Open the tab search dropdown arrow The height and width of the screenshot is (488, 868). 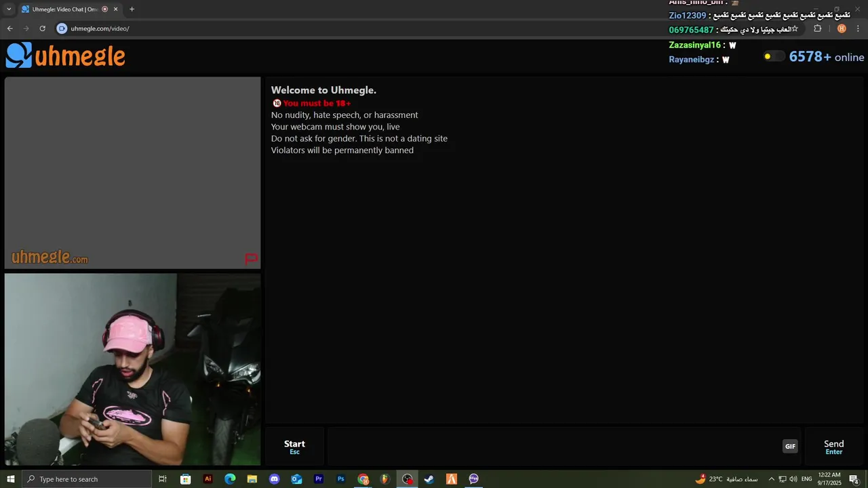tap(9, 9)
